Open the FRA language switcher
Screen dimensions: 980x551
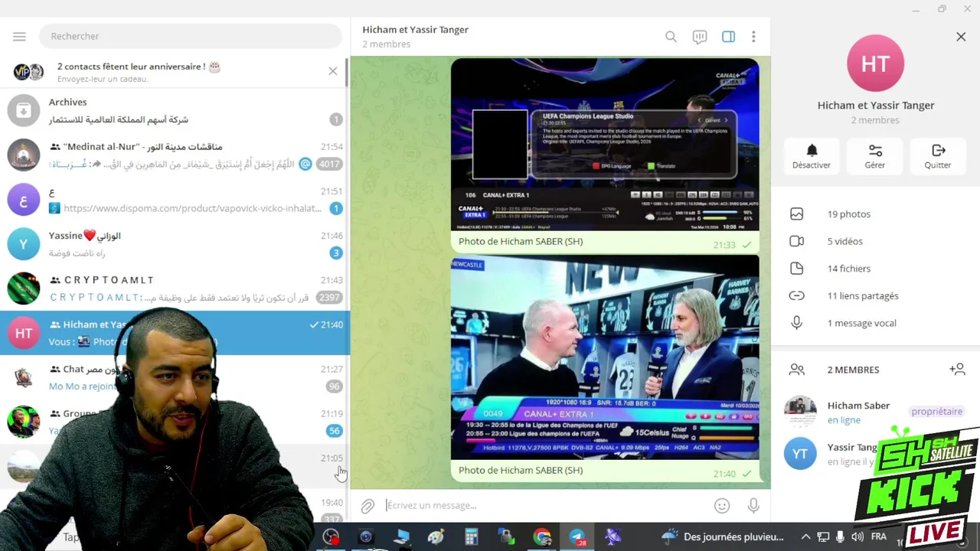[x=879, y=536]
